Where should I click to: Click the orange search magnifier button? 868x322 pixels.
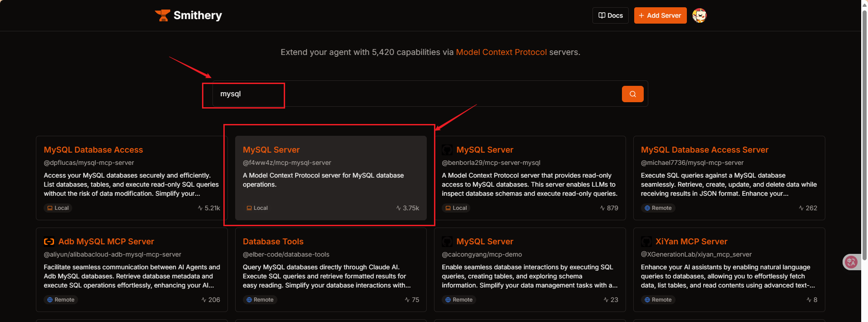(x=632, y=94)
